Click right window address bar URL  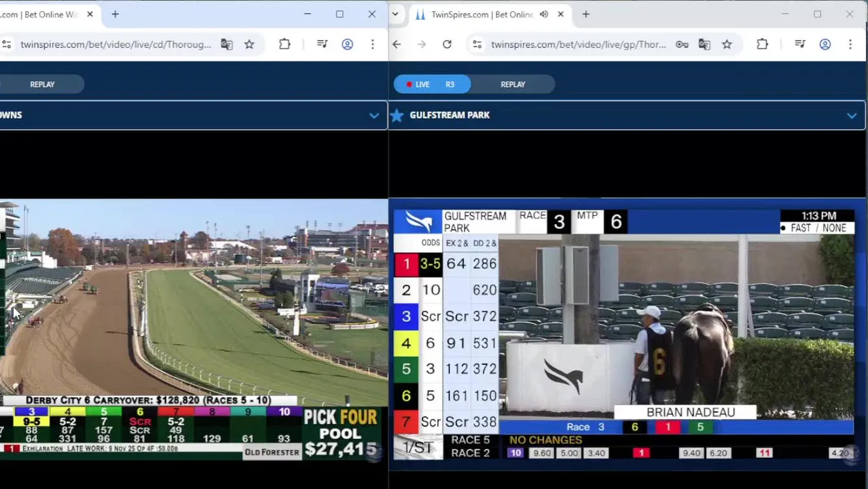pos(578,44)
